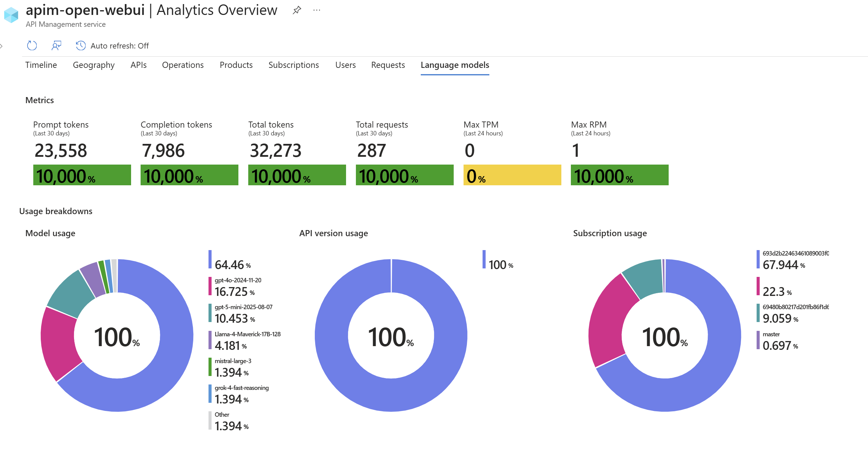Switch to the Geography tab
This screenshot has height=452, width=868.
(94, 65)
